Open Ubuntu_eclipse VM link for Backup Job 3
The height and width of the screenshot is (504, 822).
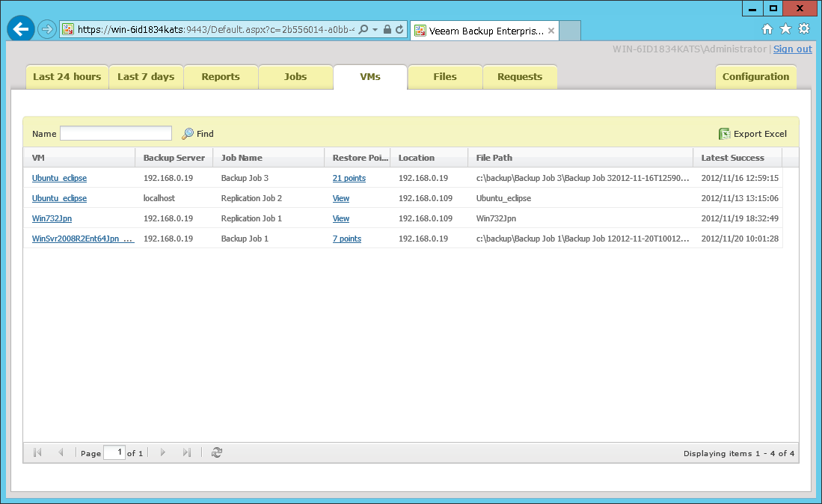point(59,178)
